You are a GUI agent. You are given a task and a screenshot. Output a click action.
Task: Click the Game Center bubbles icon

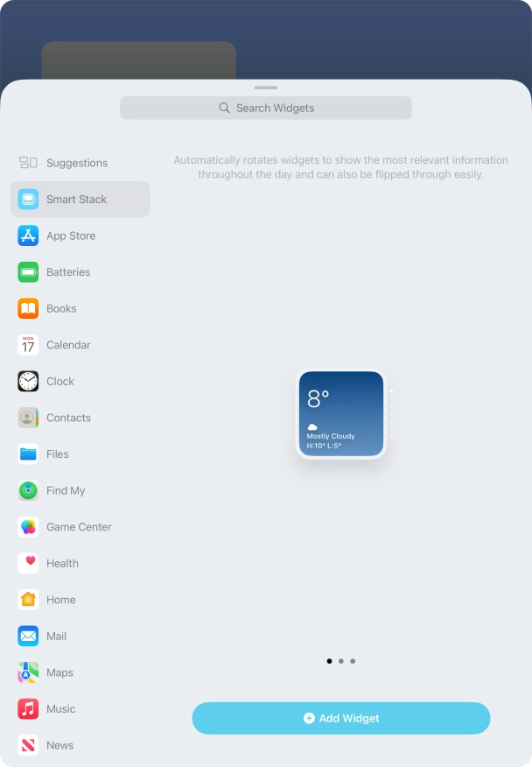(x=28, y=527)
